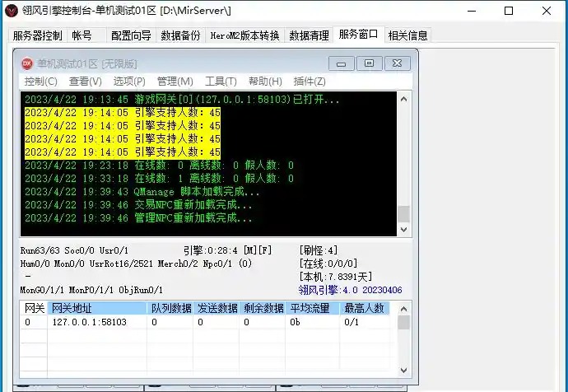
Task: Open the 控制(C) menu
Action: 40,82
